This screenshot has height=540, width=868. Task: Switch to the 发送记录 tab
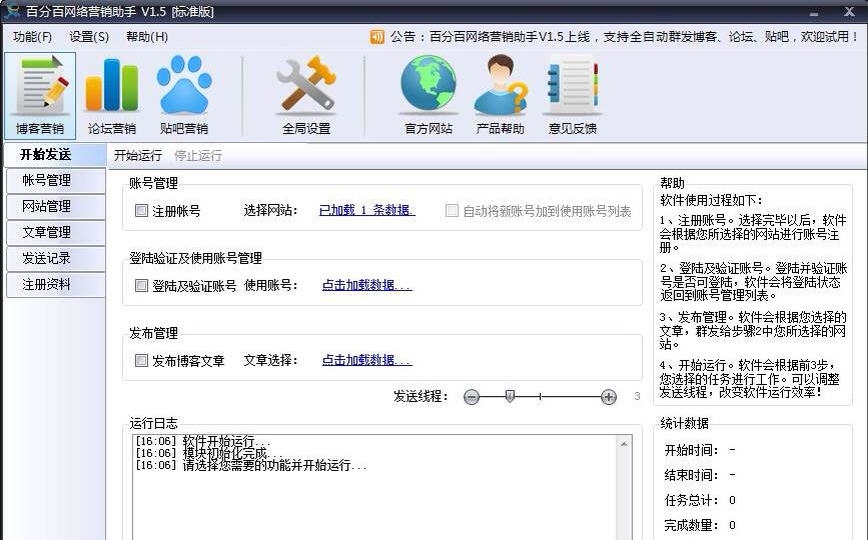55,259
